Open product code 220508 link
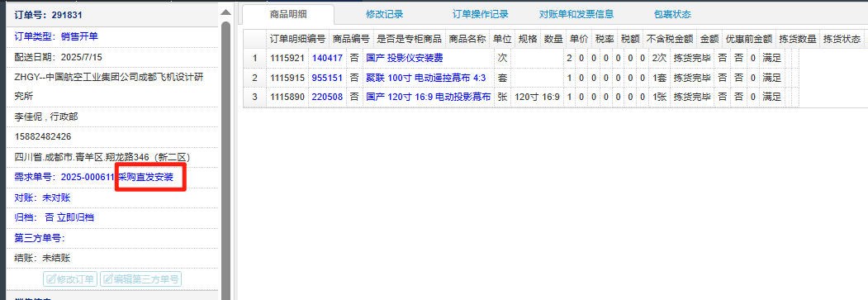The image size is (868, 300). [327, 98]
